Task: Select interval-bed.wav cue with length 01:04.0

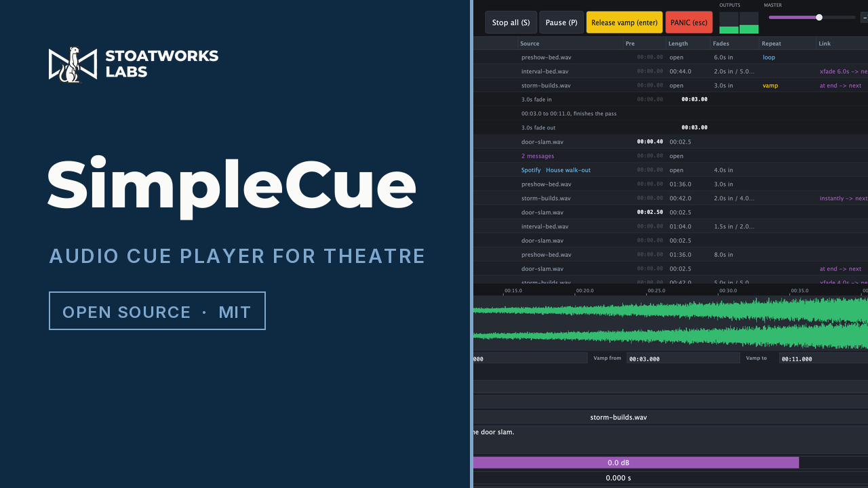Action: tap(671, 226)
